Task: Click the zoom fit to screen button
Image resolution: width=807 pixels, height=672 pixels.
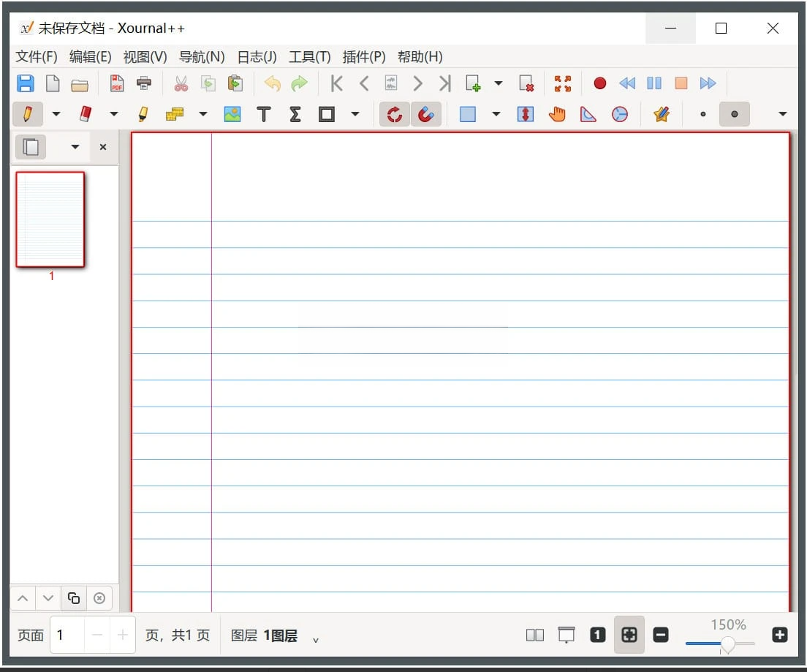Action: 629,635
